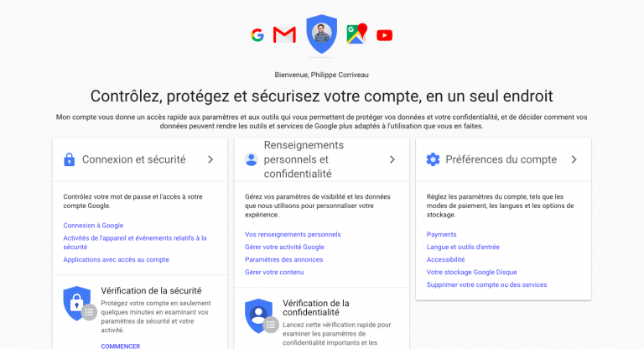This screenshot has height=349, width=644.
Task: Click the padlock icon beside Connexion et sécurité
Action: coord(70,159)
